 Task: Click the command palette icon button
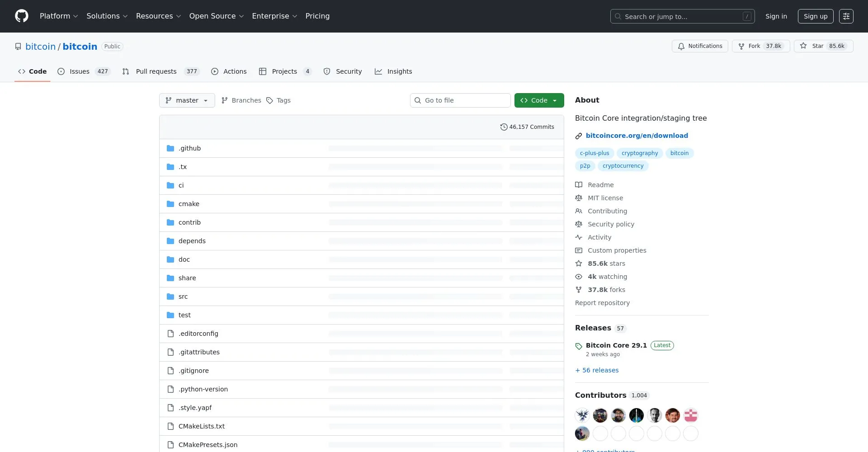(x=846, y=16)
